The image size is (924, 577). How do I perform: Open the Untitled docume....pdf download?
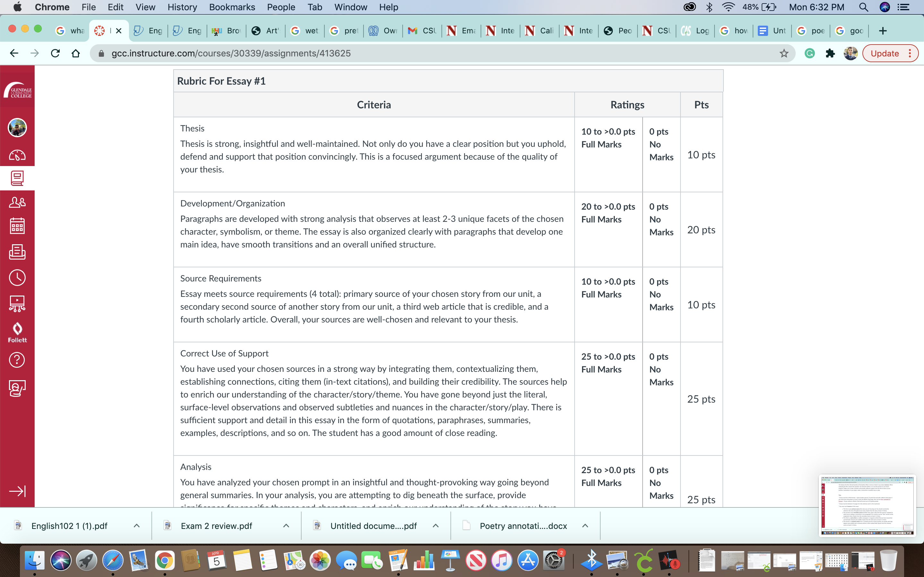pos(373,526)
